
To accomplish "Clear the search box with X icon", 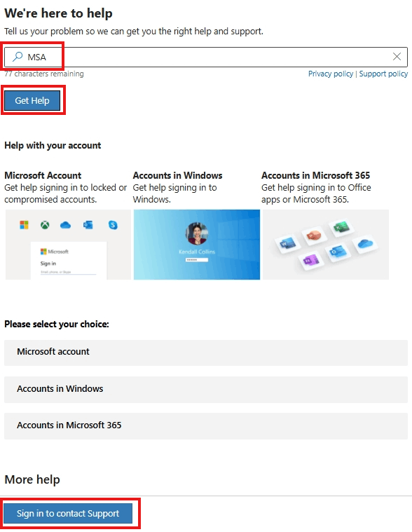I will pos(397,57).
